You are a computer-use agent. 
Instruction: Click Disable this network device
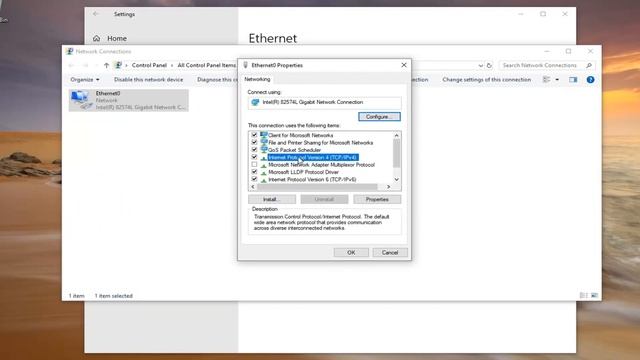pos(149,80)
